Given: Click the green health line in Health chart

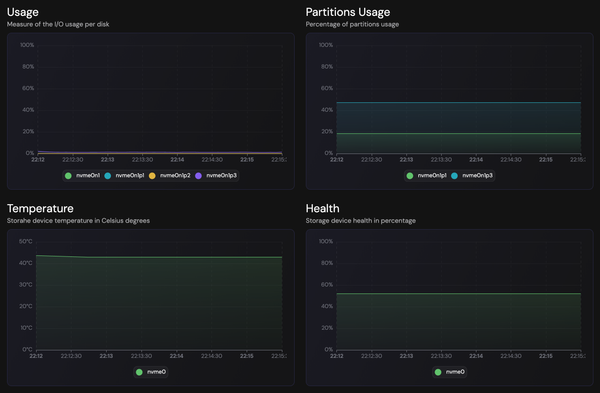Looking at the screenshot, I should (x=459, y=294).
